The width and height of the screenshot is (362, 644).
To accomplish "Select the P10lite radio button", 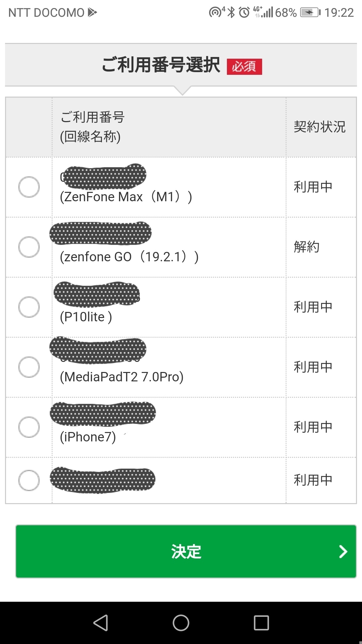I will 29,307.
